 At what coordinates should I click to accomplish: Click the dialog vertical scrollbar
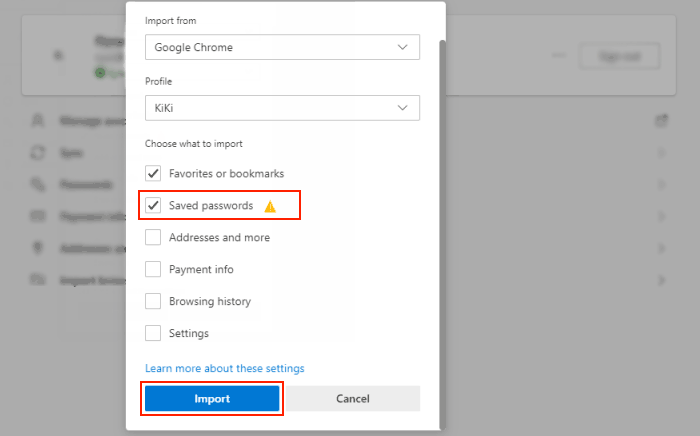(x=442, y=234)
